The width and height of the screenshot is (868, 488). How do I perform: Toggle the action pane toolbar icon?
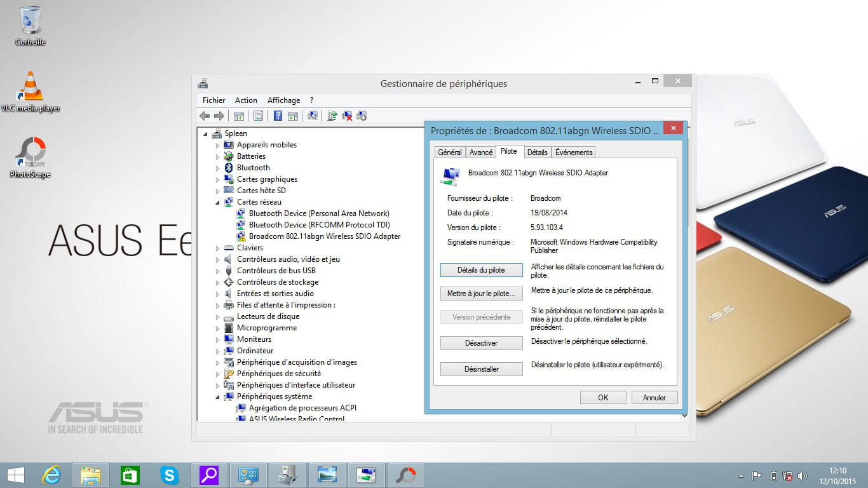coord(293,116)
